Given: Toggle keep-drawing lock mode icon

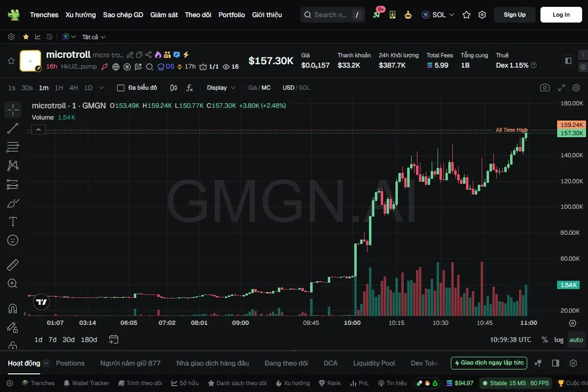Looking at the screenshot, I should [13, 327].
